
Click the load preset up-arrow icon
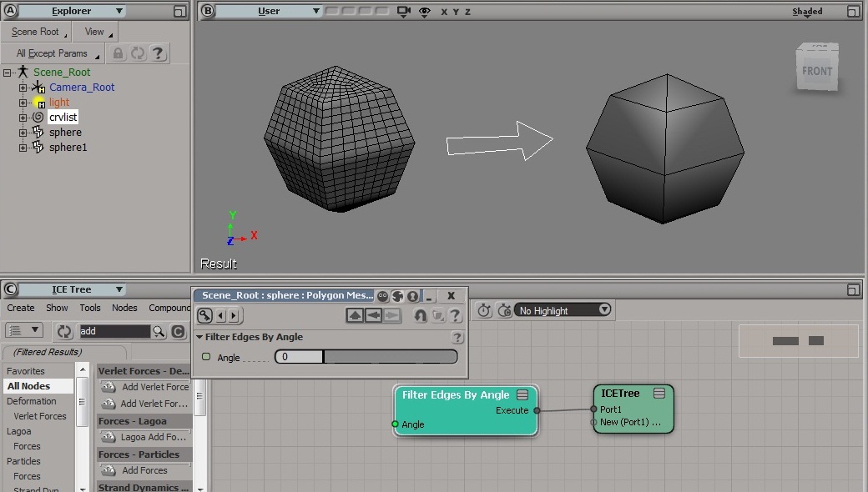click(x=355, y=315)
